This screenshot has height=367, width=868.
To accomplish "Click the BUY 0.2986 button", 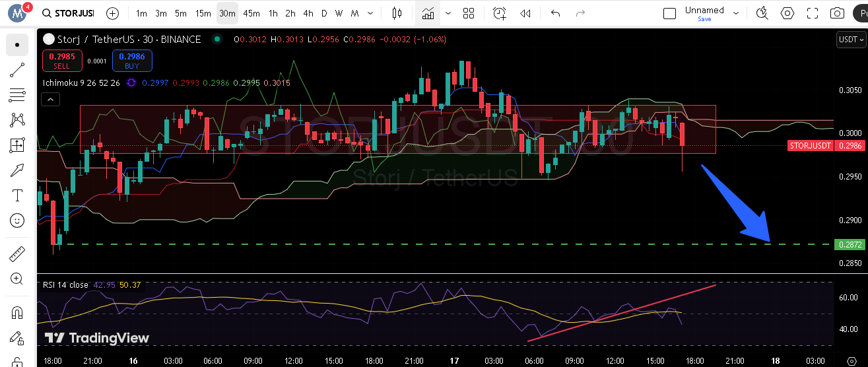I will 132,61.
